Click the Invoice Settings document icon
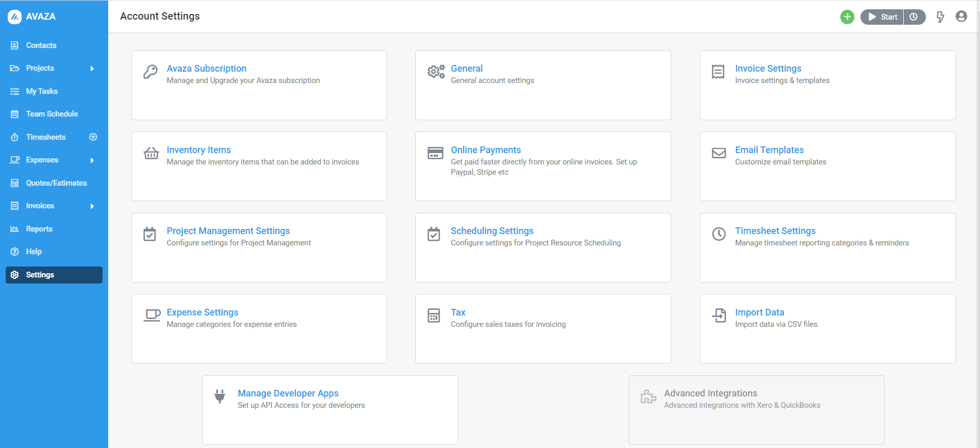The width and height of the screenshot is (980, 448). (x=718, y=72)
